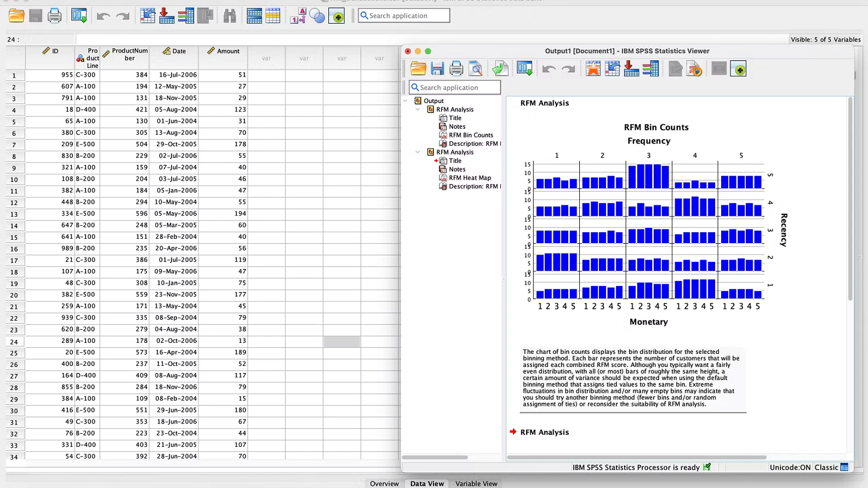Switch to the Variable View tab
868x488 pixels.
pyautogui.click(x=476, y=484)
